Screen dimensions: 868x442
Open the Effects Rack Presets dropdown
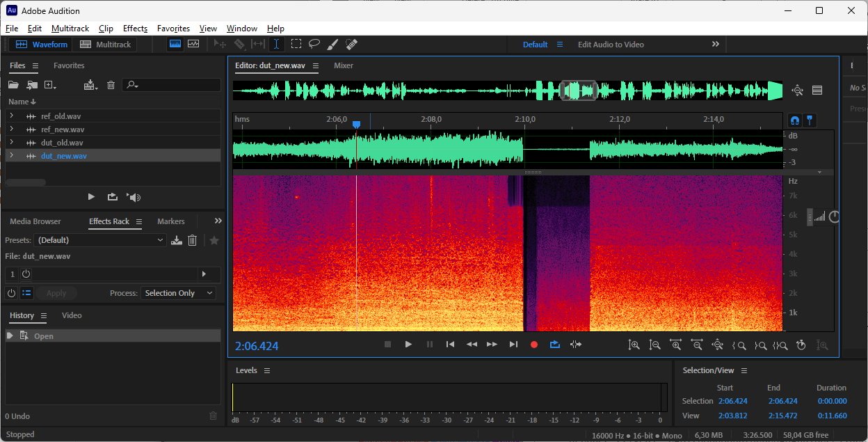click(x=100, y=240)
